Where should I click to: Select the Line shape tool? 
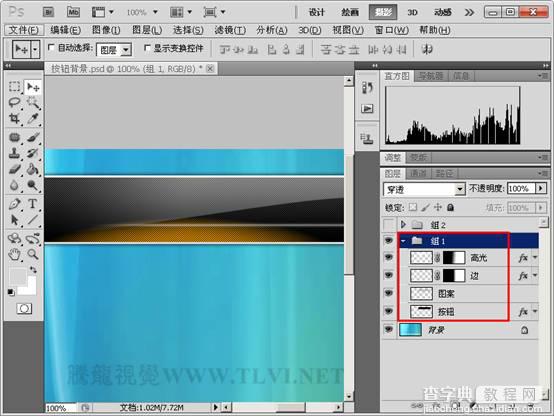coord(33,220)
